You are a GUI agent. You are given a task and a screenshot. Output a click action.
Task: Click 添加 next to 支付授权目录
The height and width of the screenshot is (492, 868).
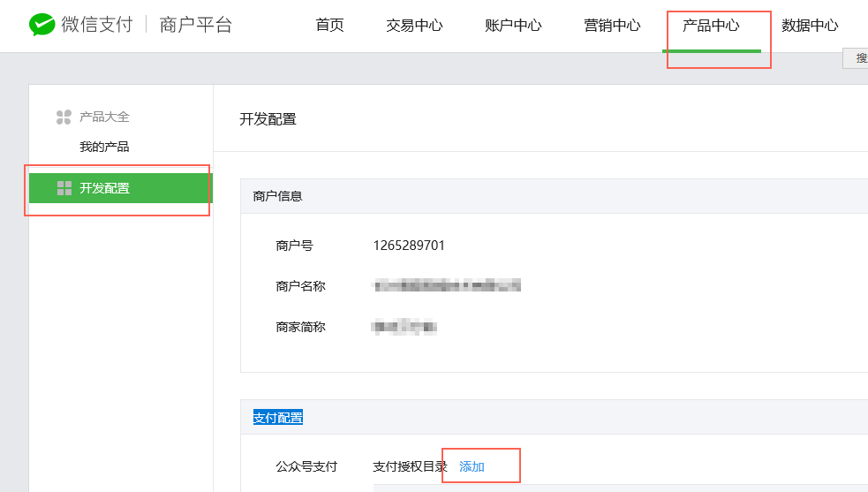472,466
